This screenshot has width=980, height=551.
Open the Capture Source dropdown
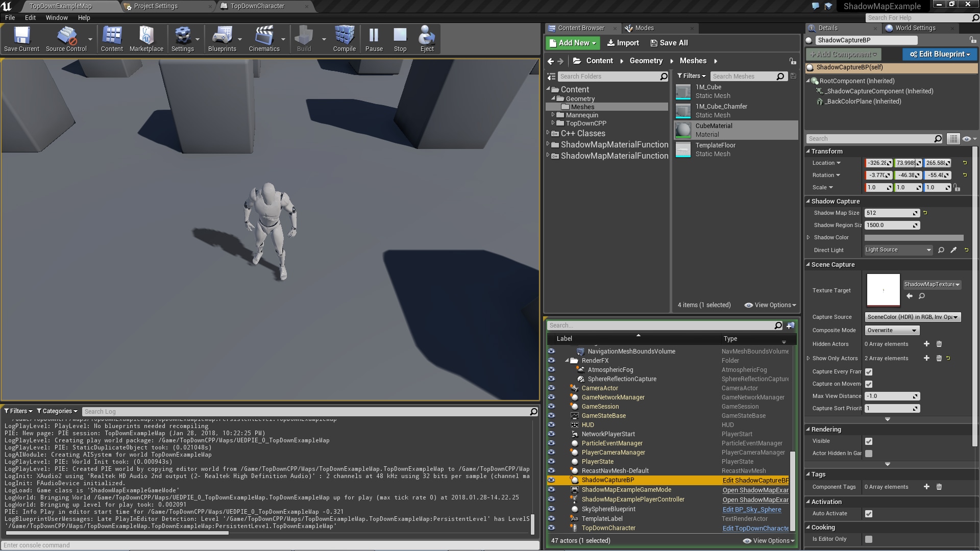click(x=913, y=317)
